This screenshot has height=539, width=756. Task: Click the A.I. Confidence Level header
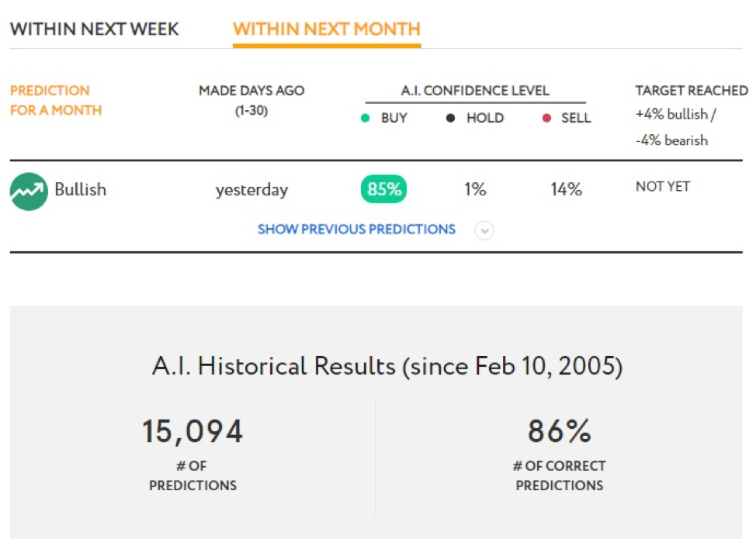point(475,91)
